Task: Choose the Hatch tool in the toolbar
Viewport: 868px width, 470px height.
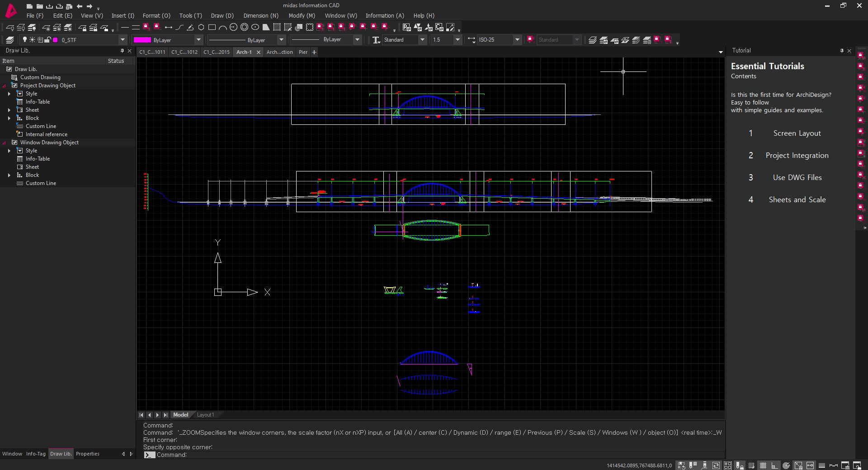Action: pyautogui.click(x=277, y=28)
